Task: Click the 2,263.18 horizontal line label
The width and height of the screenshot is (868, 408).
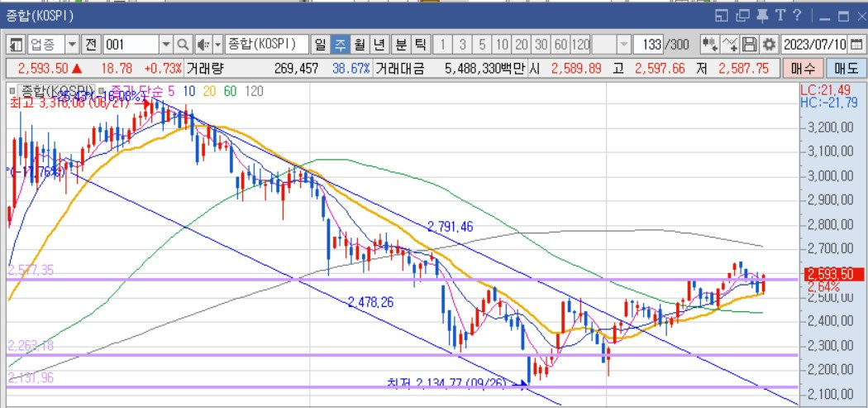Action: click(x=31, y=346)
